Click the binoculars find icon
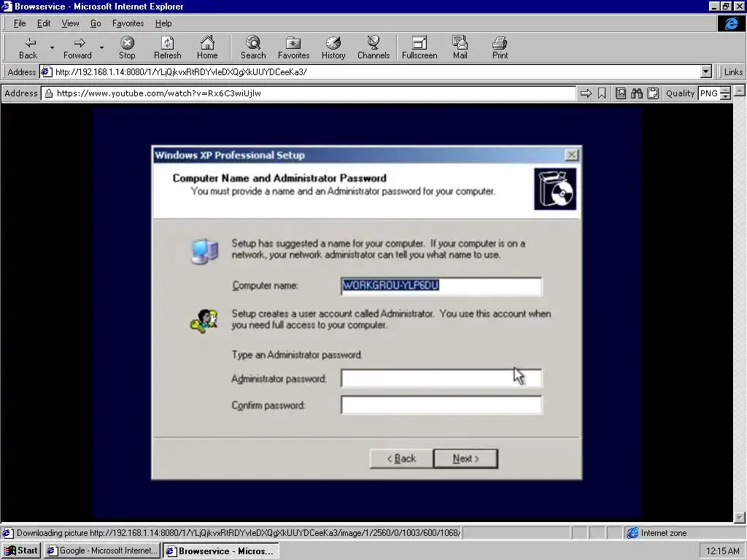Viewport: 747px width, 560px height. pyautogui.click(x=636, y=93)
